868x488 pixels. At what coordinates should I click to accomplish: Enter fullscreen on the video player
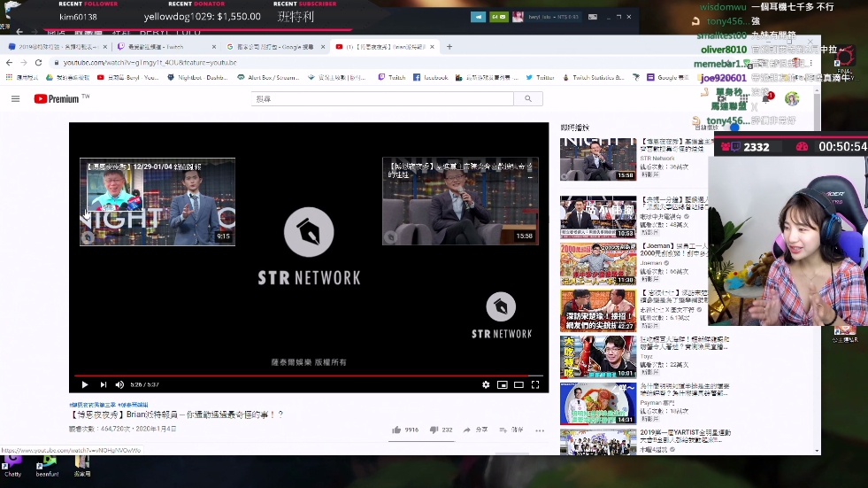pyautogui.click(x=535, y=384)
